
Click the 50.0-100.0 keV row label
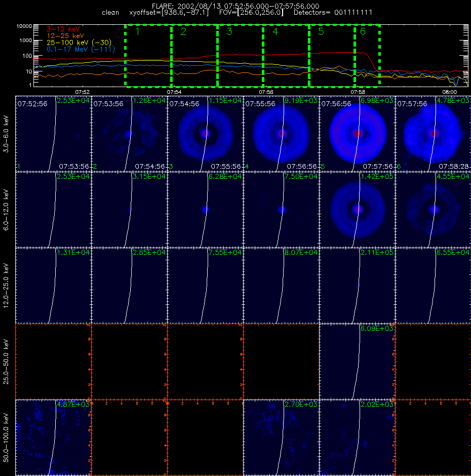pyautogui.click(x=7, y=438)
